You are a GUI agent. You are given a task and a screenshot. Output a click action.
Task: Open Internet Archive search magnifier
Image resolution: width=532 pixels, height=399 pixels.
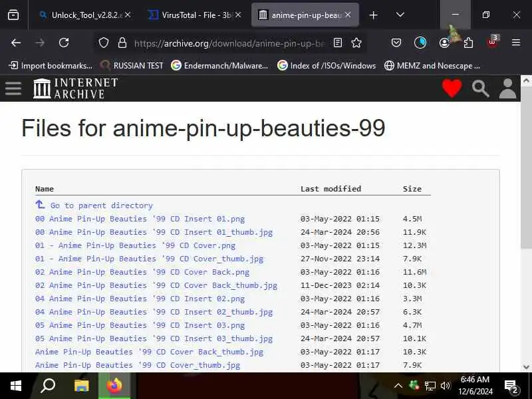480,88
